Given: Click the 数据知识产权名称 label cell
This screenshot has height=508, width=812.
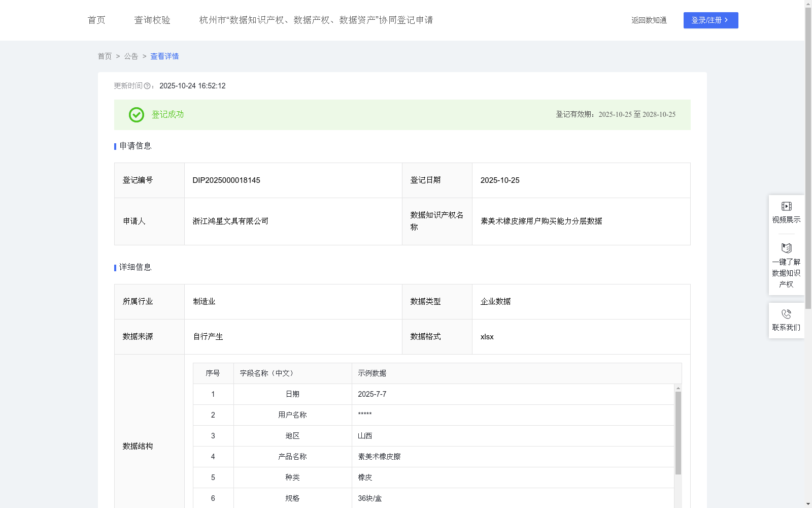Looking at the screenshot, I should point(437,221).
